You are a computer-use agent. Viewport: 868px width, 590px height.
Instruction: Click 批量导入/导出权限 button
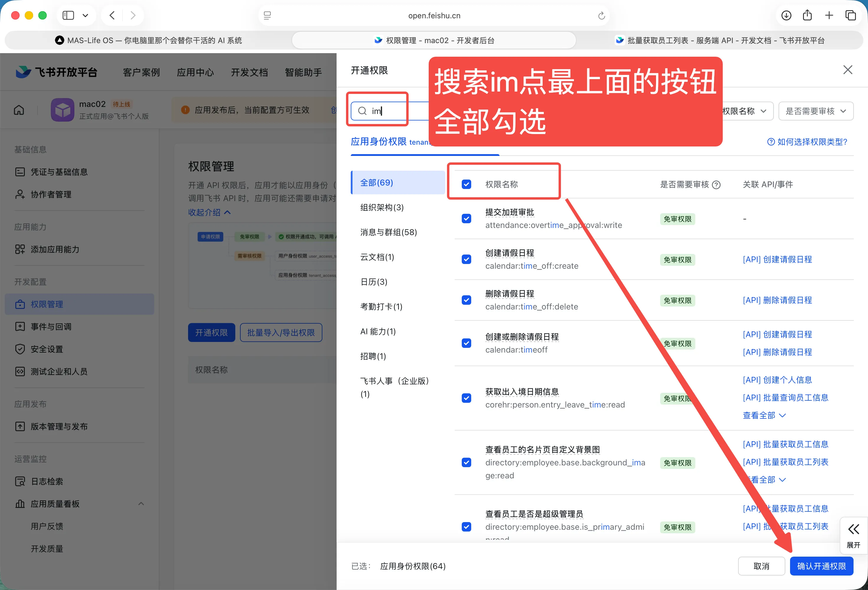click(x=281, y=333)
